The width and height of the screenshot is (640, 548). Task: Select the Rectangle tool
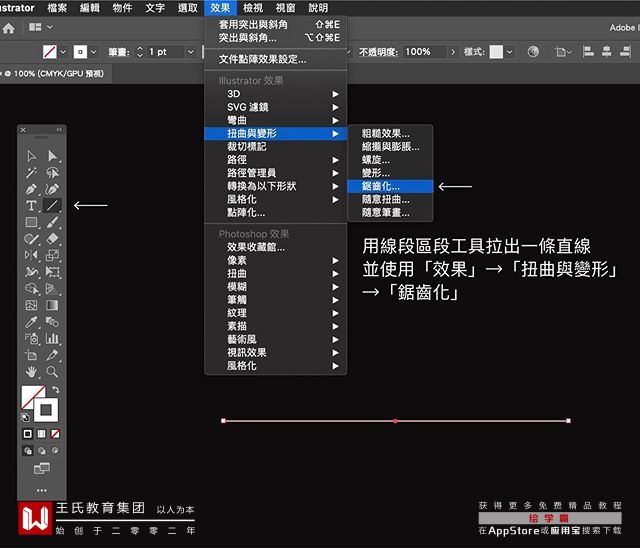31,222
